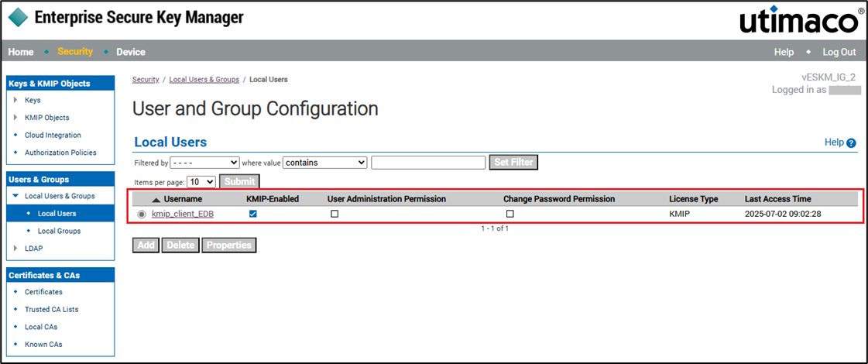
Task: Select the kmip_client_EDB radio button
Action: (142, 215)
